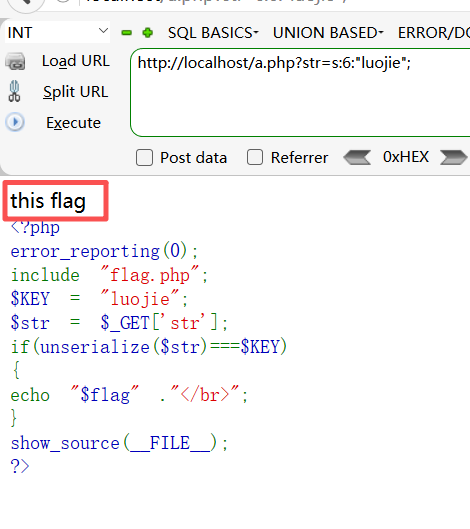This screenshot has width=470, height=529.
Task: Click the green plus icon in HackBar
Action: 148,33
